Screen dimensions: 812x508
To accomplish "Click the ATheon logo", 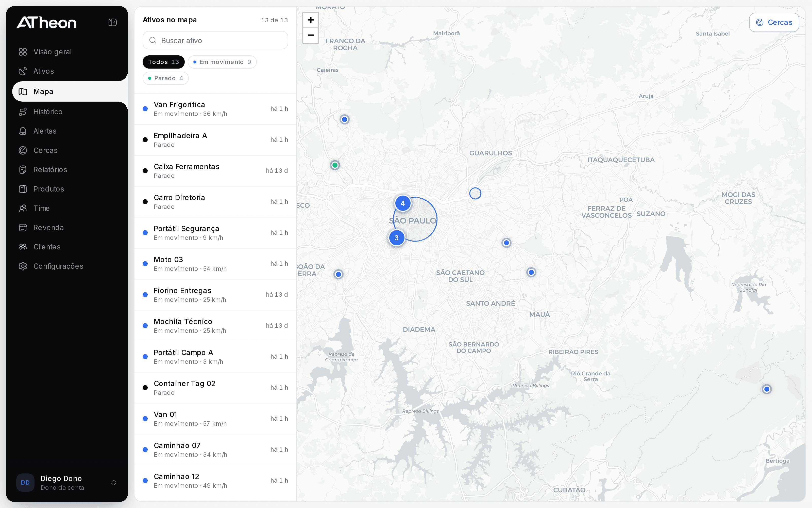I will 46,23.
